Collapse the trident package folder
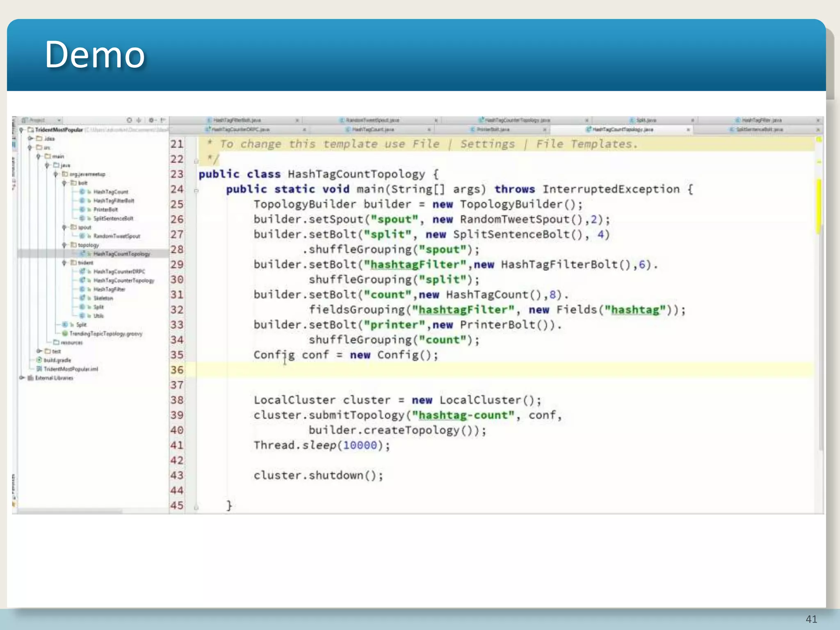The width and height of the screenshot is (840, 630). [x=64, y=263]
